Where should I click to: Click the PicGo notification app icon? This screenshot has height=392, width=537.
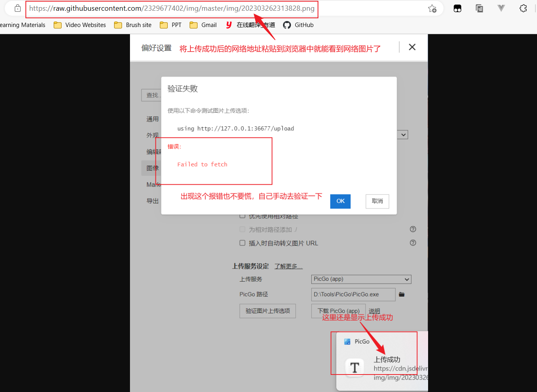tap(347, 342)
